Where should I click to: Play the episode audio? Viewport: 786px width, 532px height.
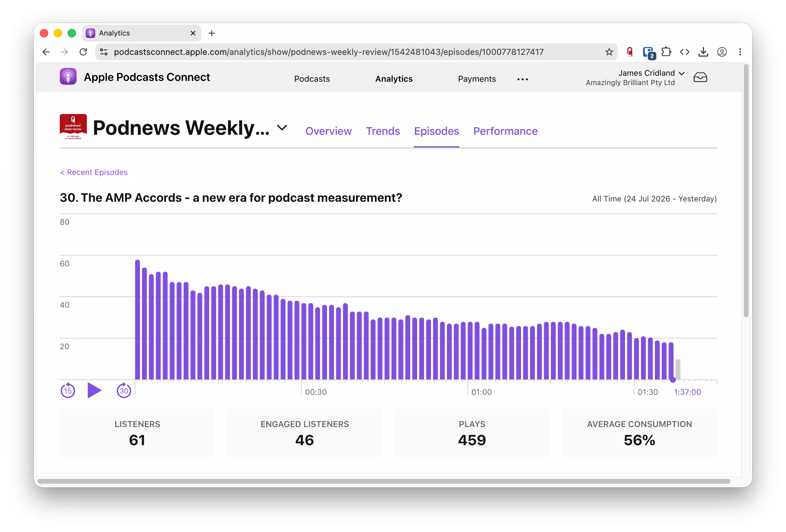[94, 390]
